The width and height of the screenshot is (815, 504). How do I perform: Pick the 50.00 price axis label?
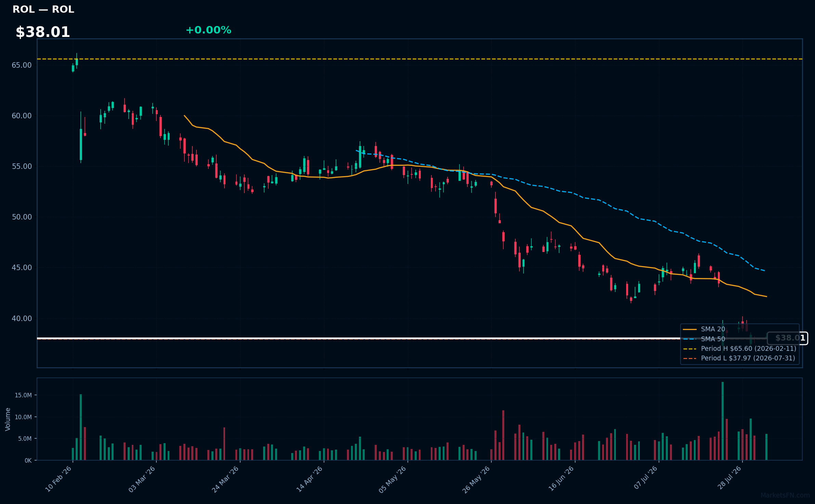click(x=22, y=217)
